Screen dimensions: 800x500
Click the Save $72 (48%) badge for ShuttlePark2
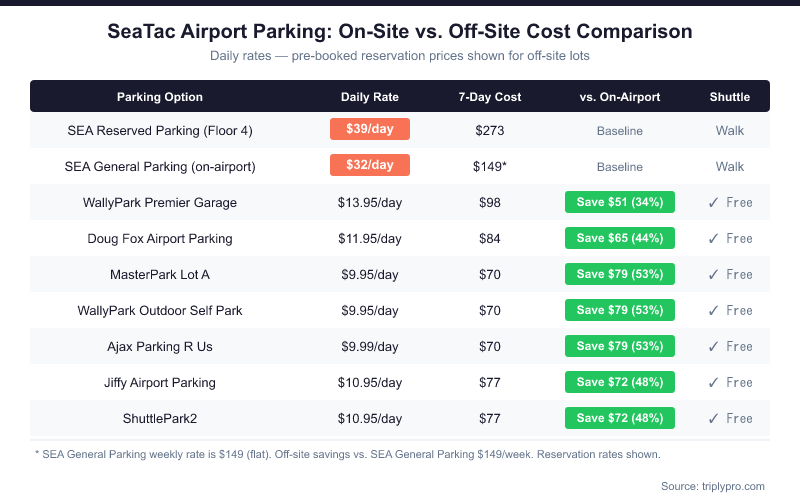click(620, 419)
